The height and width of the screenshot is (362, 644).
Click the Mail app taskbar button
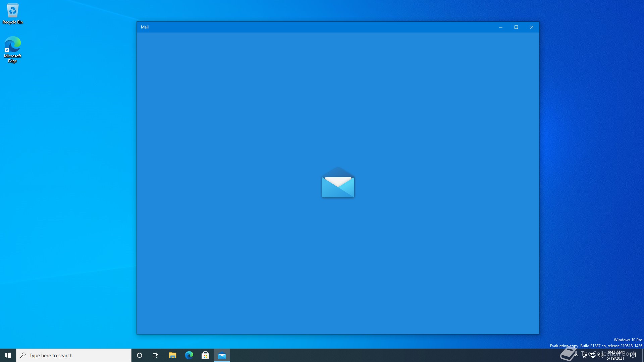pyautogui.click(x=222, y=355)
